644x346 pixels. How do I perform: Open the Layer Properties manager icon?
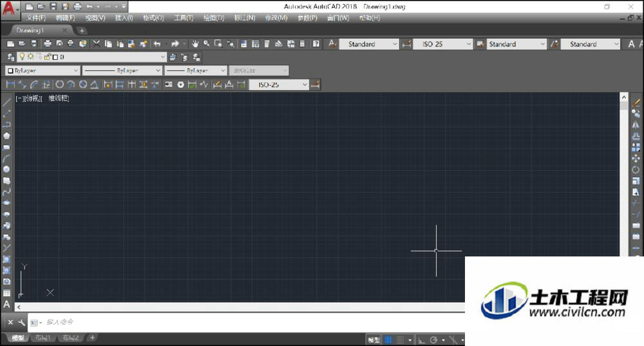[11, 57]
